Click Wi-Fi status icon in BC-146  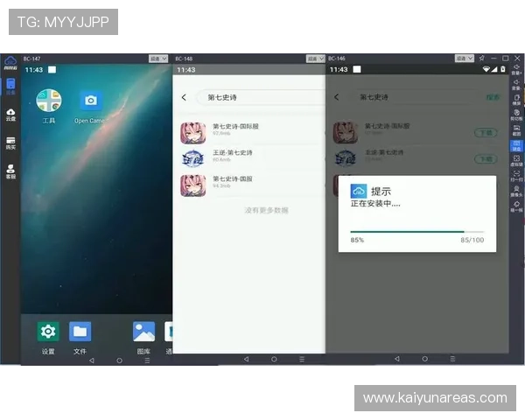tap(486, 69)
